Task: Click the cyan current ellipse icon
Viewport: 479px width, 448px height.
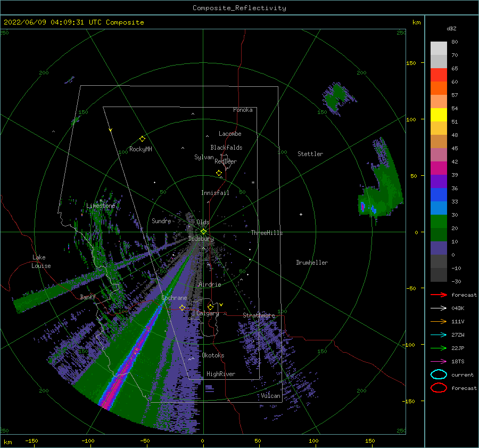Action: click(x=439, y=374)
